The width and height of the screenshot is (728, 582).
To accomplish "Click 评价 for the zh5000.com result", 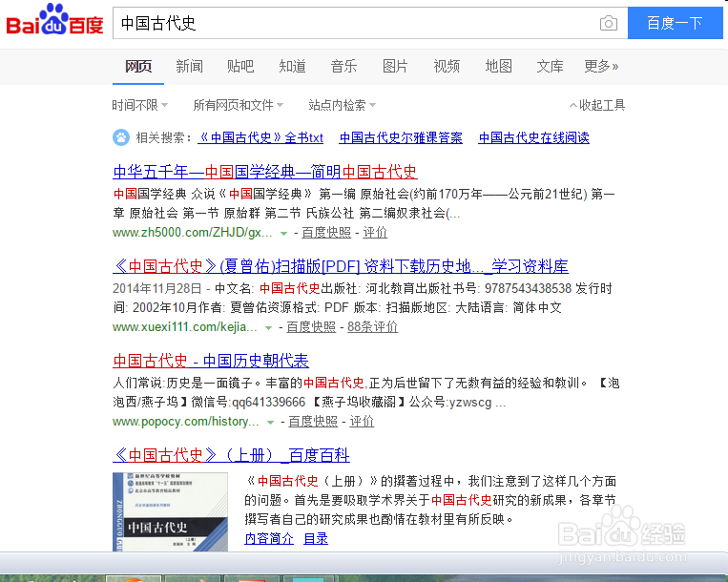I will click(x=375, y=233).
